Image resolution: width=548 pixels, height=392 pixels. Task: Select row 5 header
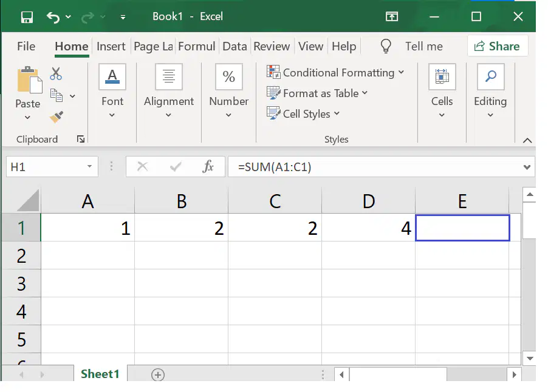tap(21, 339)
